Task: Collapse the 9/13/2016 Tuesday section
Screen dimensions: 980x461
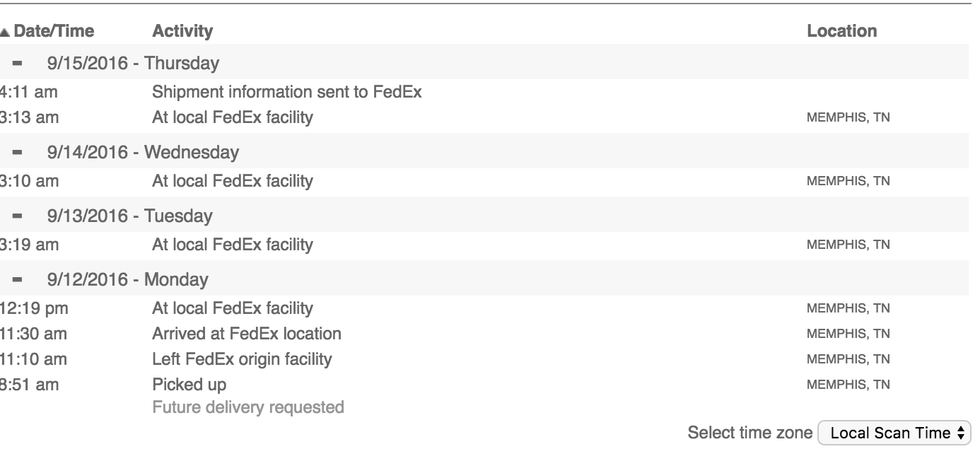Action: [18, 216]
